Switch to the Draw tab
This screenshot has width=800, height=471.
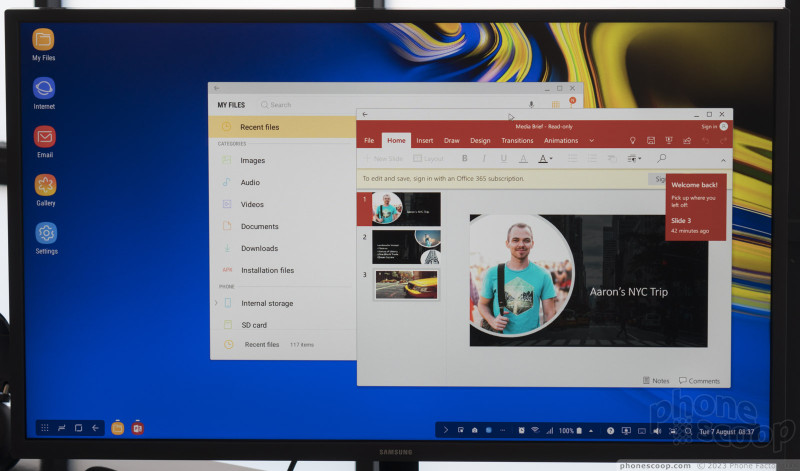452,140
